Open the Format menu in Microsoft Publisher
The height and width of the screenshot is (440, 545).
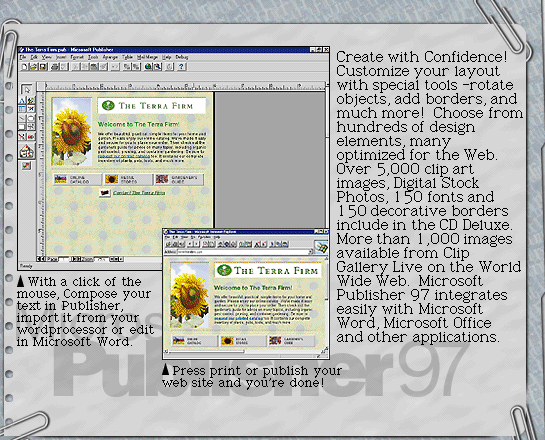77,57
